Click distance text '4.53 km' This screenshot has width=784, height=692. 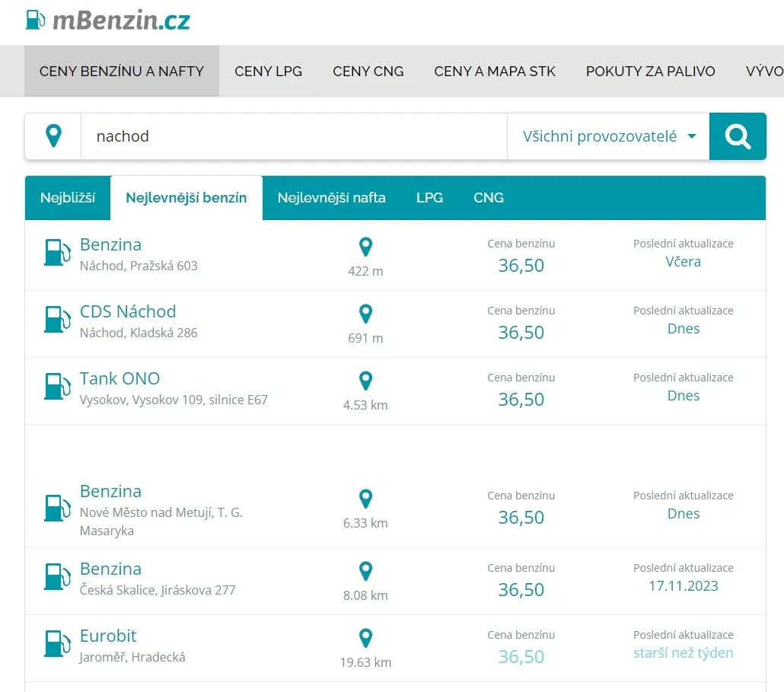[365, 405]
